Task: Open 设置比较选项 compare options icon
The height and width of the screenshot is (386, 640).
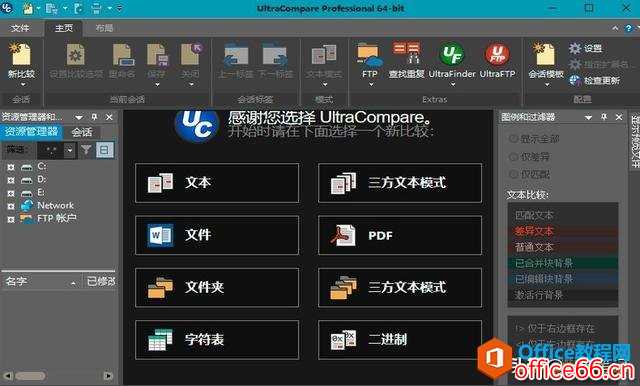Action: coord(76,55)
